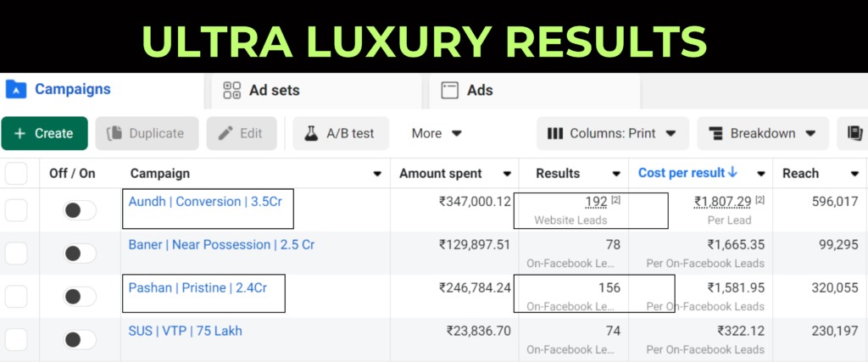Switch to the Ads tab
The image size is (868, 362).
[x=479, y=90]
